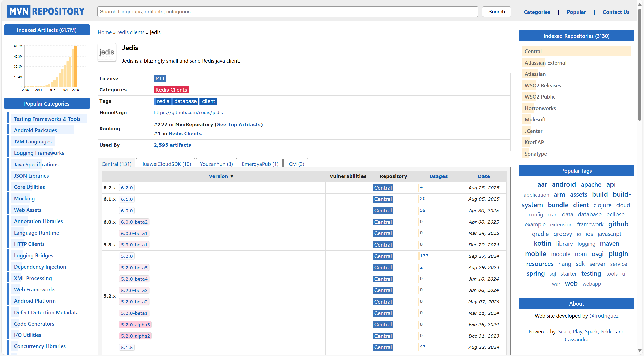
Task: Open version 6.0.0
Action: click(x=127, y=211)
